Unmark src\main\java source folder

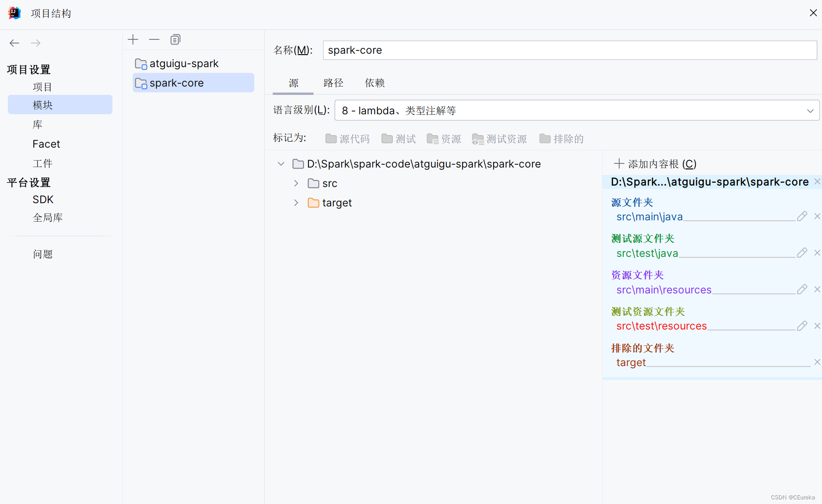coord(817,216)
